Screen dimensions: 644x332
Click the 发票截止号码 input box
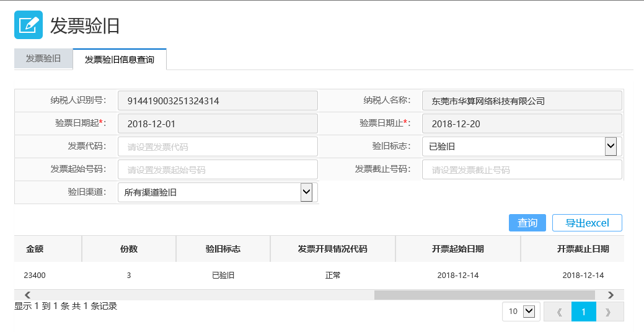pos(522,169)
